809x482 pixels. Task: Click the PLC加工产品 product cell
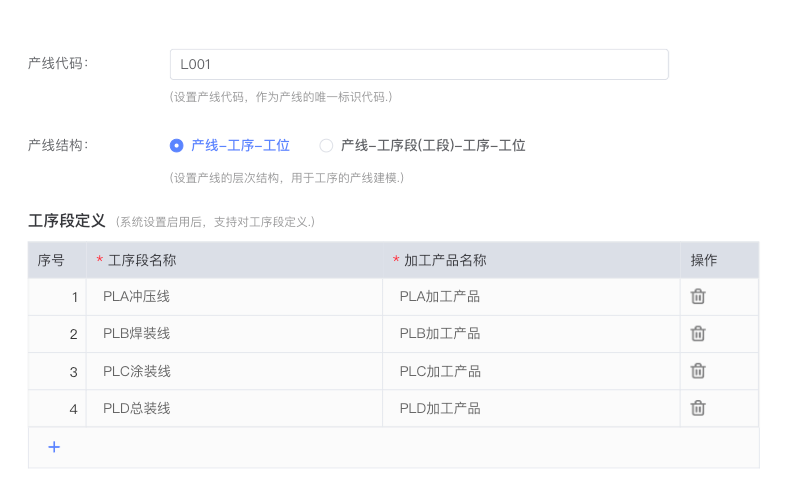click(531, 371)
